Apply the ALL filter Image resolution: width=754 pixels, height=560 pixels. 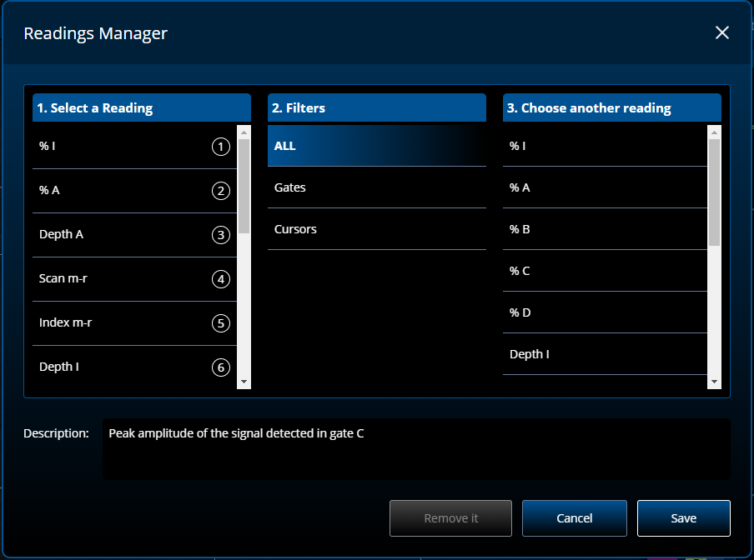click(376, 146)
